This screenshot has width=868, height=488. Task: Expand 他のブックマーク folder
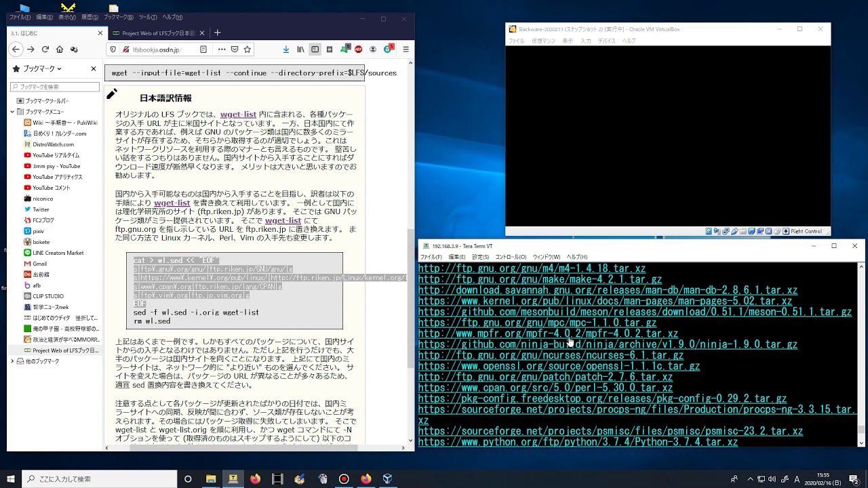tap(12, 361)
